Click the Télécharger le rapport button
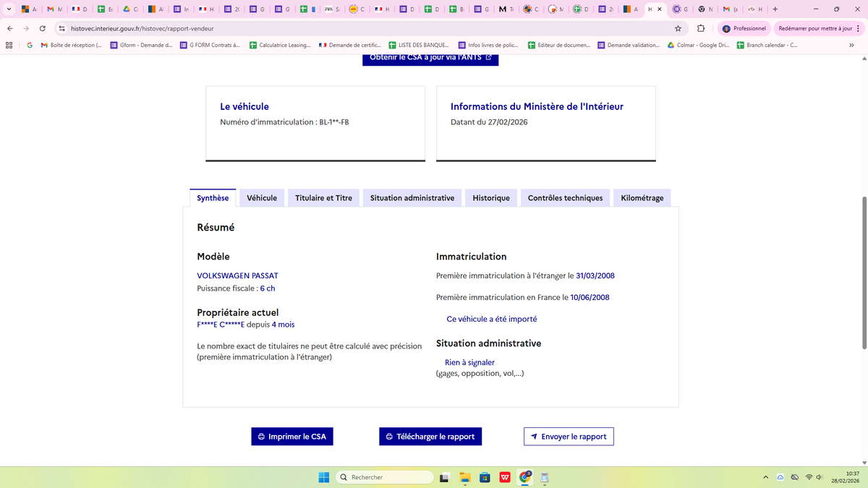Image resolution: width=868 pixels, height=488 pixels. [430, 437]
